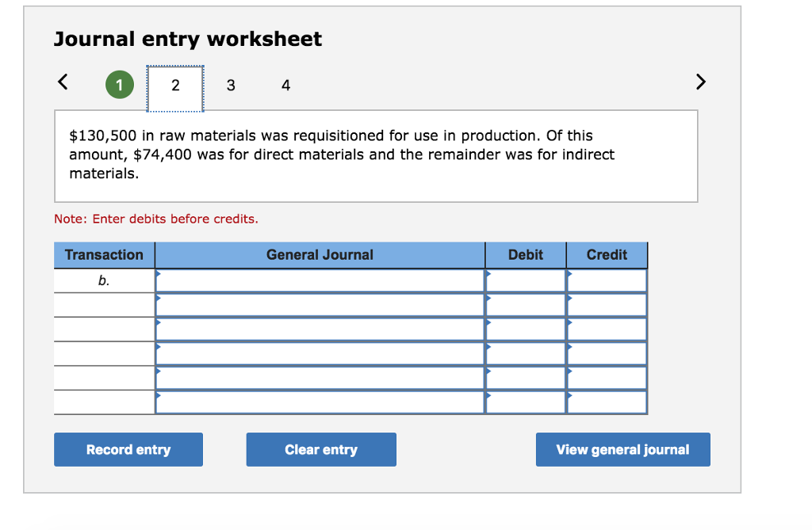Click the Credit column header
The height and width of the screenshot is (530, 812).
(607, 254)
